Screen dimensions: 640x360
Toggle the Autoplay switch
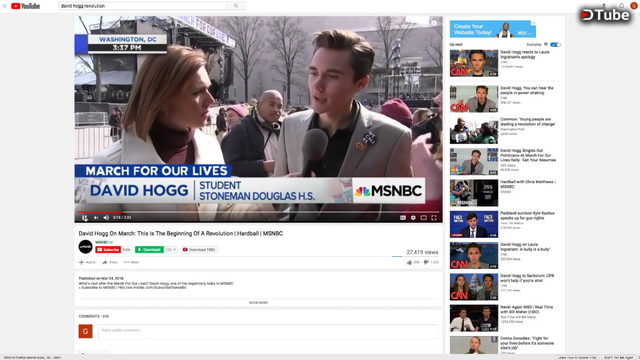[555, 44]
